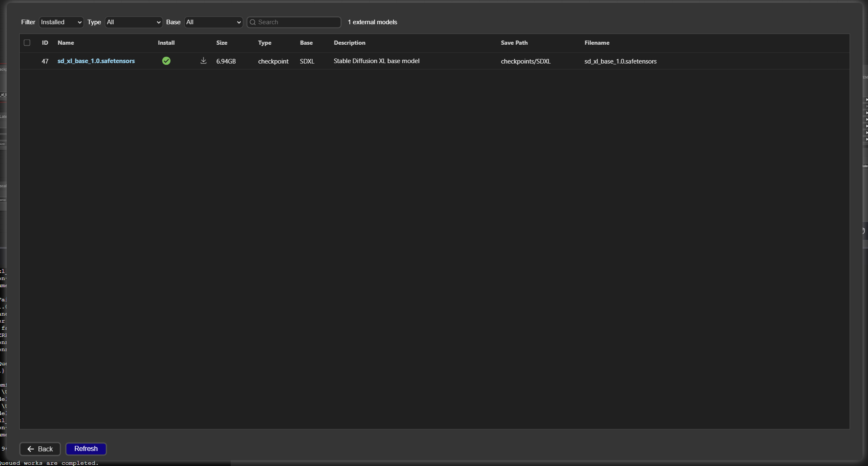Sort by the Name column header
This screenshot has height=466, width=868.
pos(66,43)
